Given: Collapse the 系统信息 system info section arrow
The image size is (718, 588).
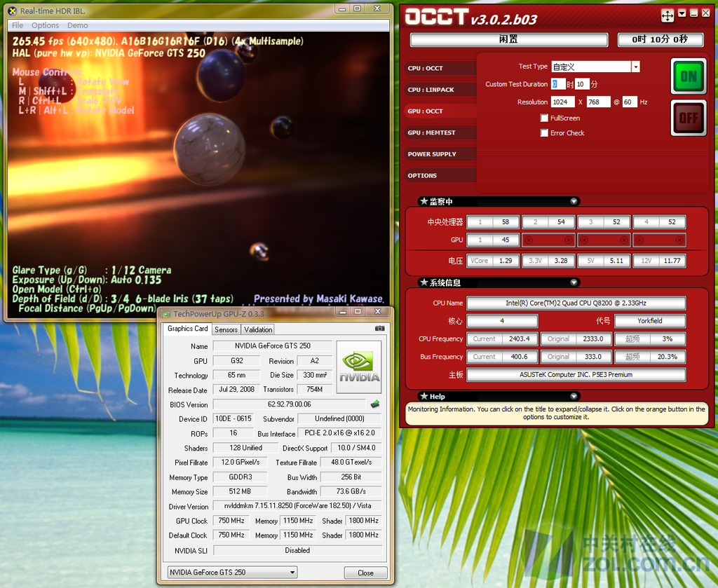Looking at the screenshot, I should coord(574,283).
